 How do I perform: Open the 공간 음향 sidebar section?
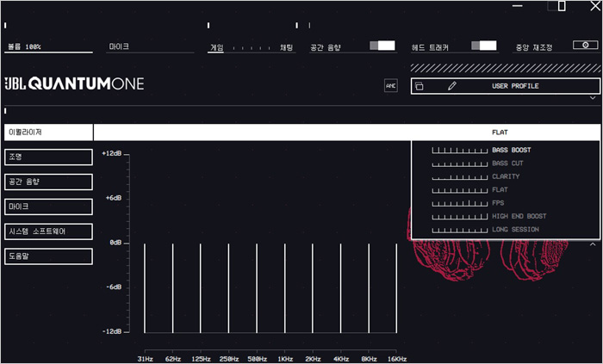tap(48, 182)
